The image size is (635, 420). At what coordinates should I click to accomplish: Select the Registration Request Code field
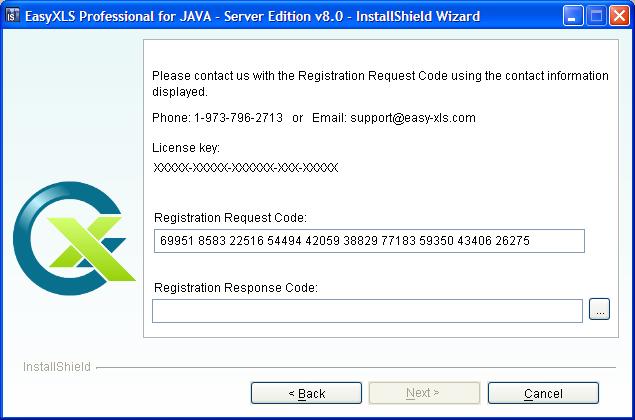coord(369,241)
